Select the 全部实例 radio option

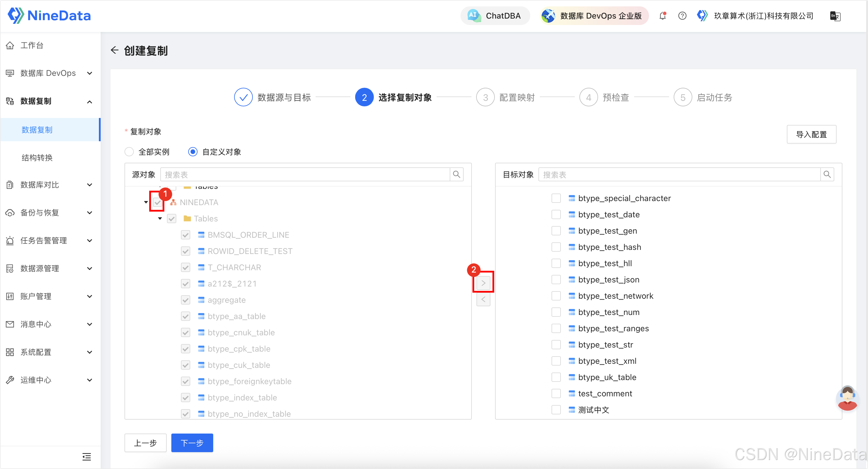pyautogui.click(x=129, y=152)
